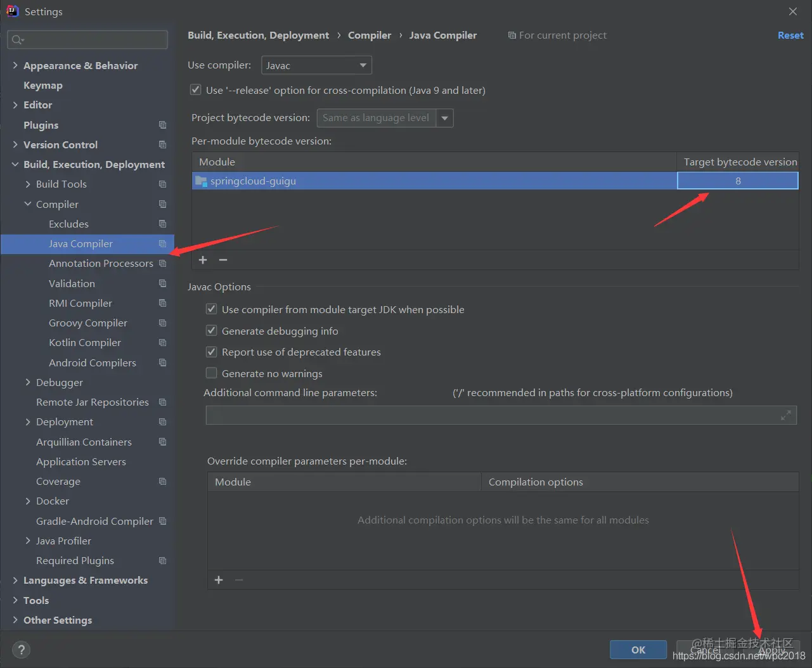Select Java Profiler in the tree
Screen dimensions: 812x668
click(x=63, y=541)
